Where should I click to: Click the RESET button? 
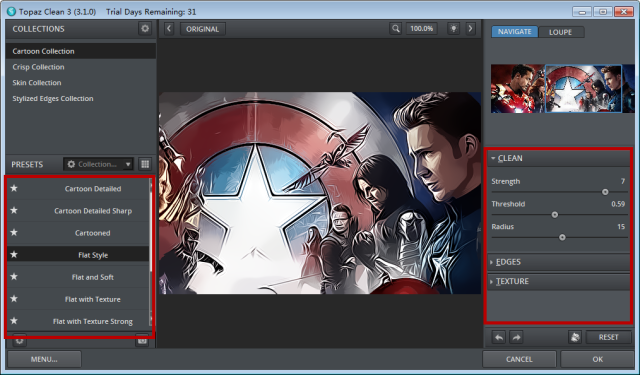(x=609, y=337)
